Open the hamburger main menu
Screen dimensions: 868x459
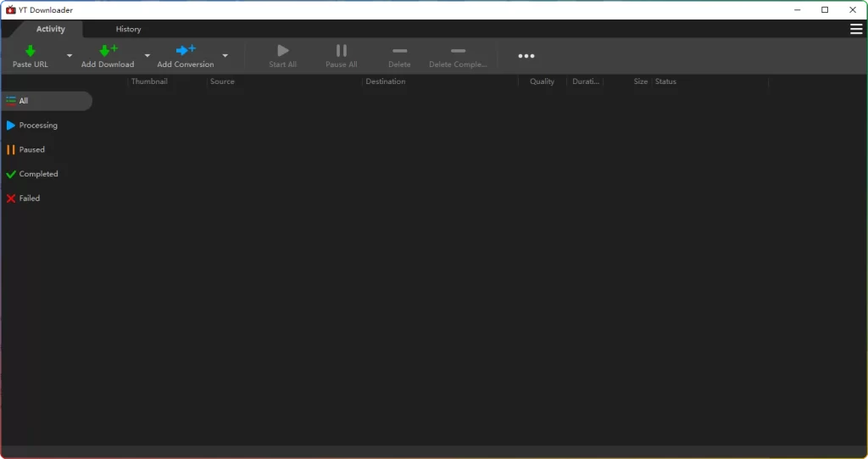point(856,30)
